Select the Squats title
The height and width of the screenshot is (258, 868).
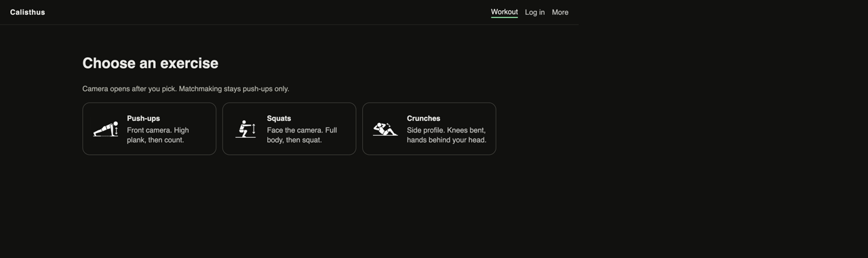pyautogui.click(x=279, y=118)
